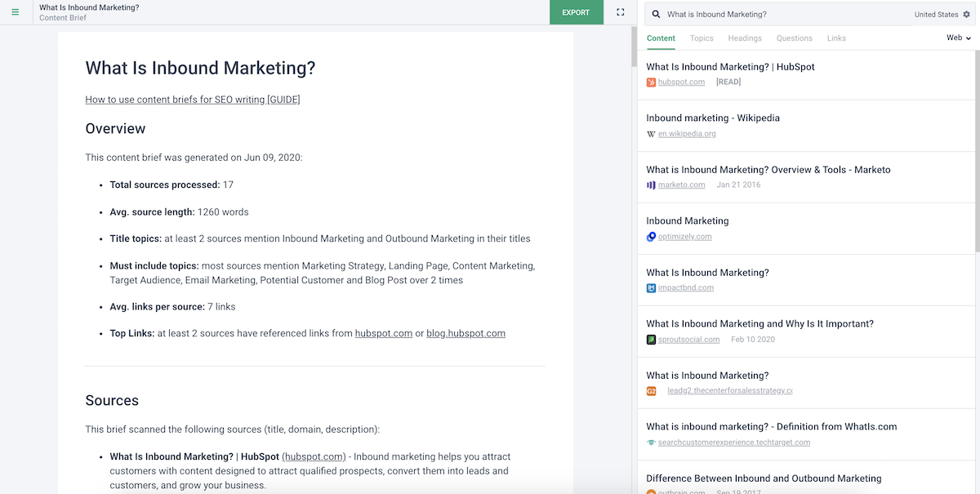Click the Sprout Social favicon icon

click(651, 340)
